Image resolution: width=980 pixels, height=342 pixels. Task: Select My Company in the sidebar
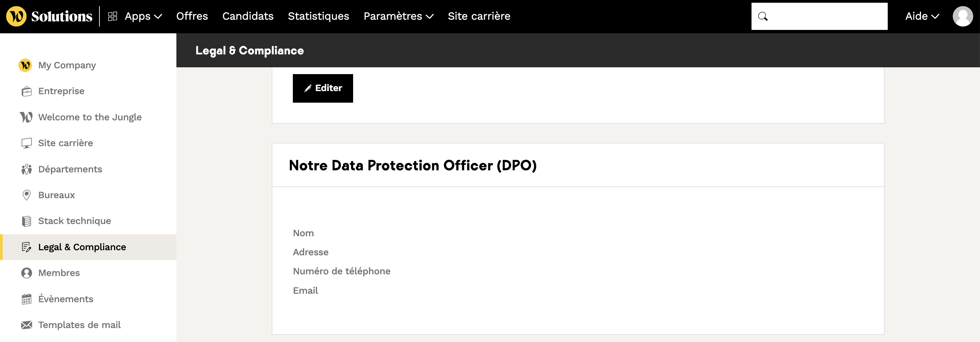point(67,65)
